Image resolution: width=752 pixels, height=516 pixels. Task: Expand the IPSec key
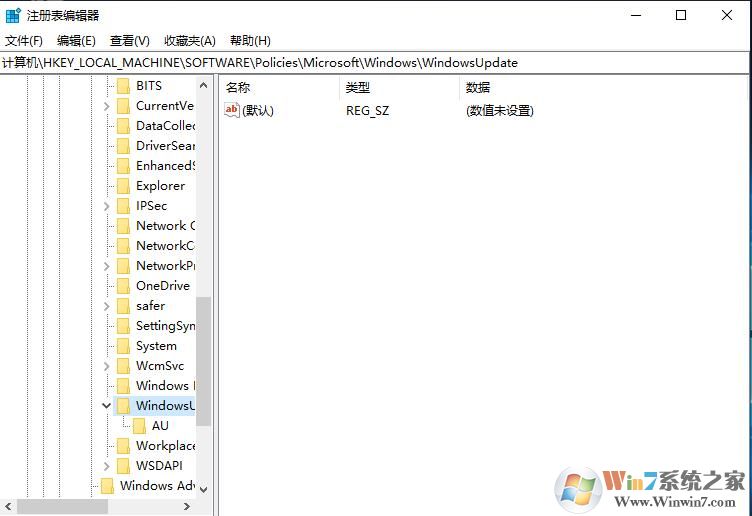pyautogui.click(x=106, y=206)
